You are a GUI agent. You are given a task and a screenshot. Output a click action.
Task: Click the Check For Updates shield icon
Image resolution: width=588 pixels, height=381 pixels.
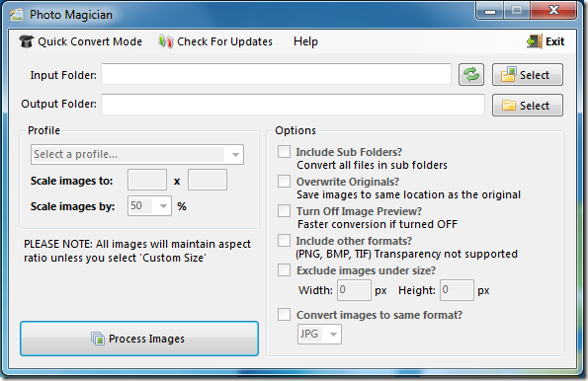pyautogui.click(x=165, y=41)
